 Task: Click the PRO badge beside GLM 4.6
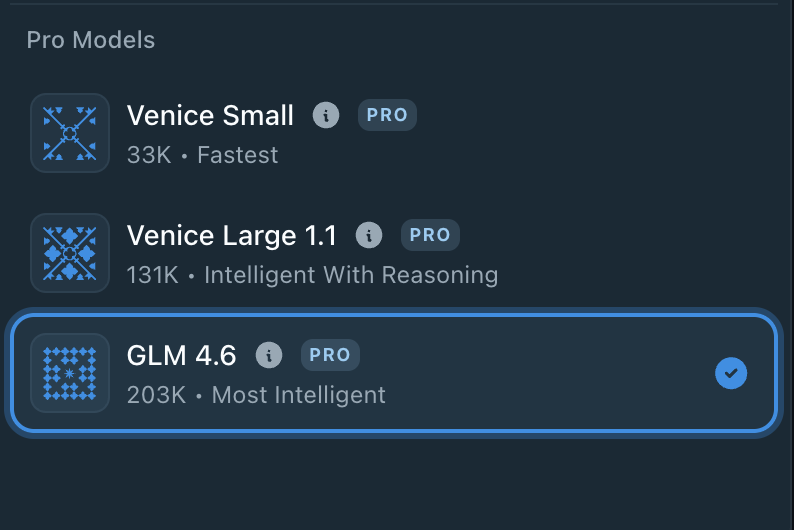coord(330,355)
